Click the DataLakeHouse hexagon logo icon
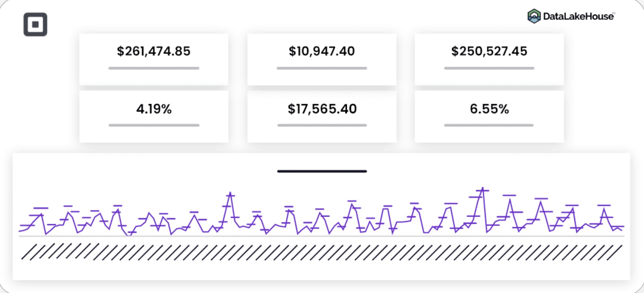The height and width of the screenshot is (293, 644). [534, 16]
